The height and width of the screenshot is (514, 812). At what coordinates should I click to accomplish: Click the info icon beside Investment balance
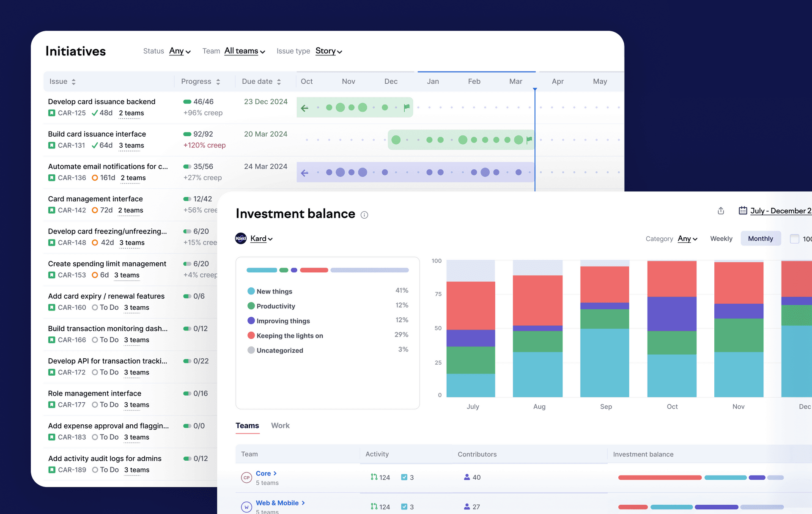[x=364, y=215]
